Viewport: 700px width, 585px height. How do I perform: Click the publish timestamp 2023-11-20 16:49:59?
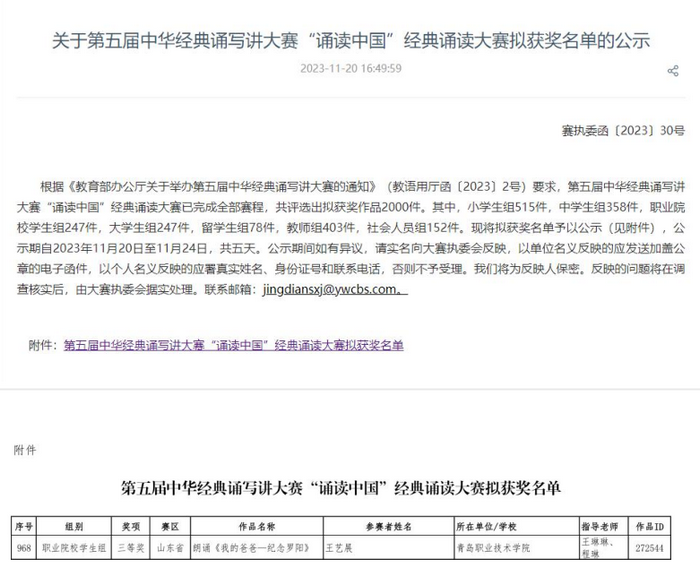coord(351,68)
